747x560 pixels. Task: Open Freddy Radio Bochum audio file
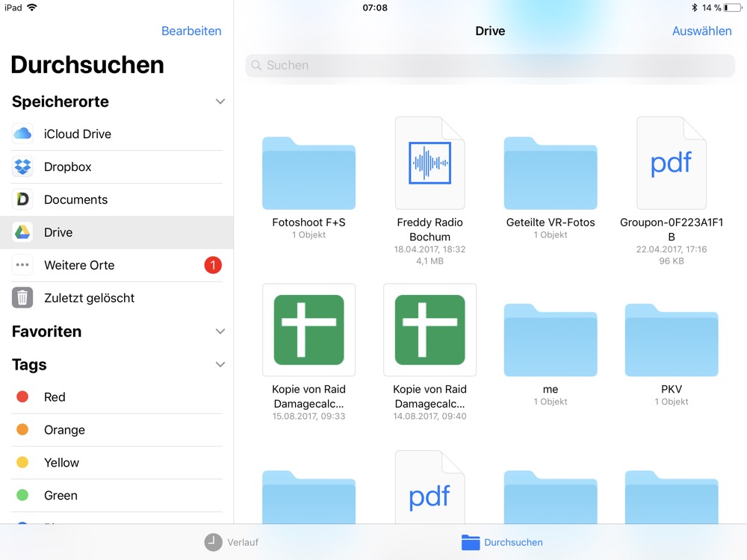[430, 163]
